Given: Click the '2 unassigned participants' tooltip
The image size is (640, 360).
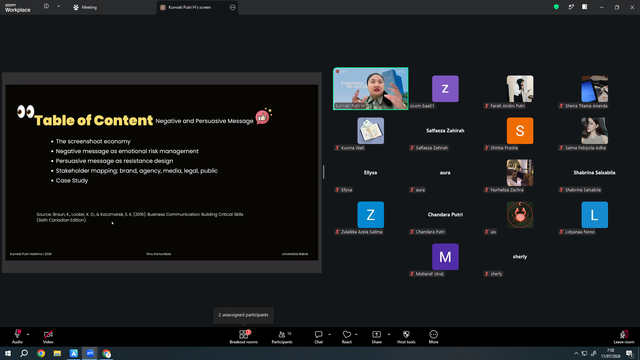Looking at the screenshot, I should pyautogui.click(x=243, y=315).
